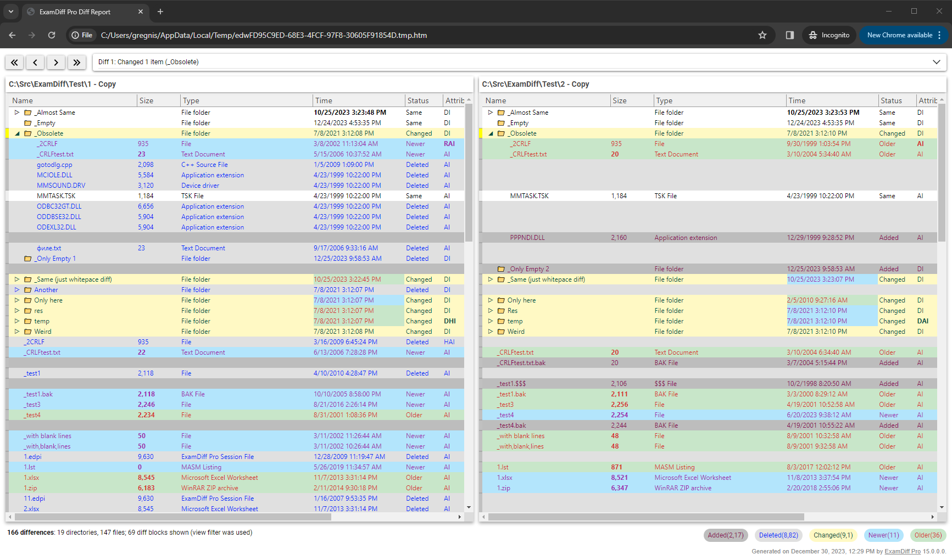Screen dimensions: 952x560
Task: Sort left pane by Name column
Action: 71,100
